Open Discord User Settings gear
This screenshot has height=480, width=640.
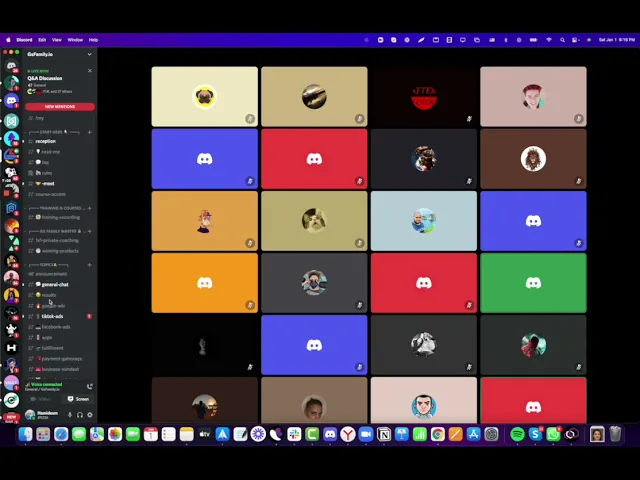90,415
